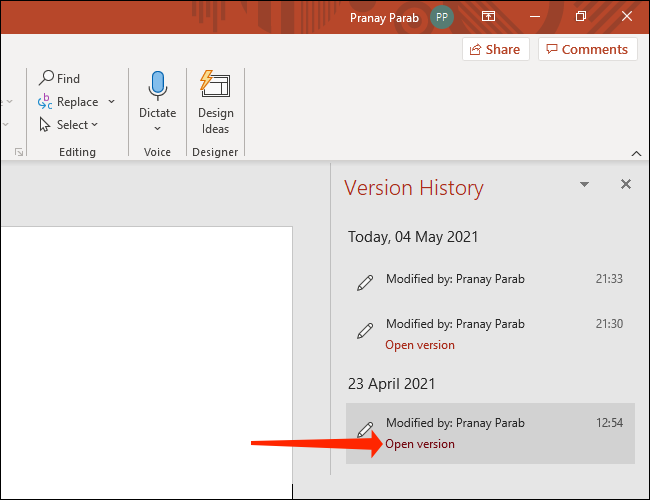Expand the Replace dropdown arrow
This screenshot has height=500, width=650.
[x=111, y=102]
